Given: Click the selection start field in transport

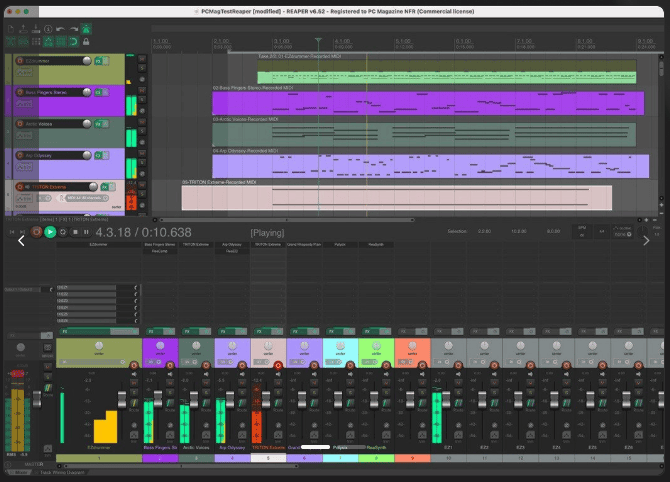Looking at the screenshot, I should pos(484,231).
